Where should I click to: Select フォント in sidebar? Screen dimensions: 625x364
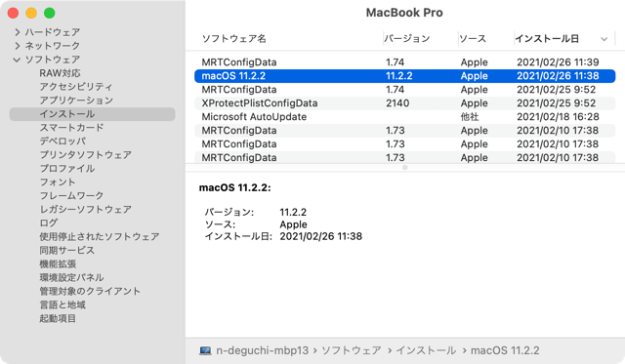pyautogui.click(x=58, y=182)
